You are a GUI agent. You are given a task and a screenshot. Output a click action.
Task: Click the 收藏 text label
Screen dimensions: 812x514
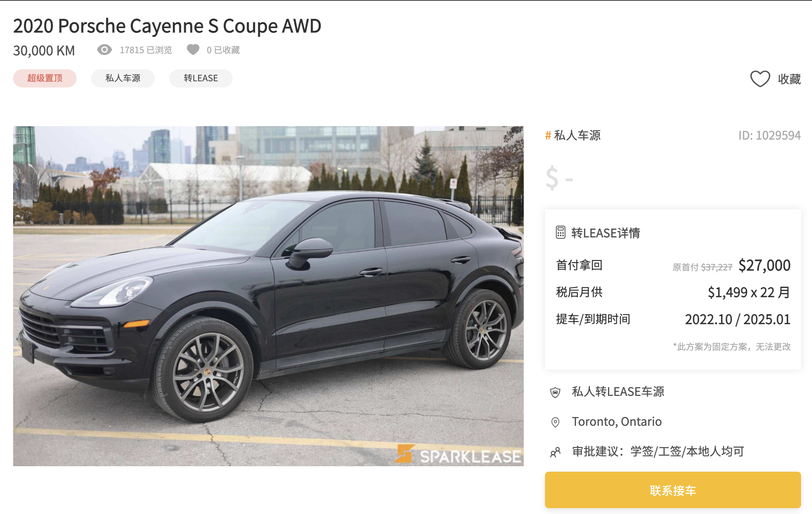point(789,79)
